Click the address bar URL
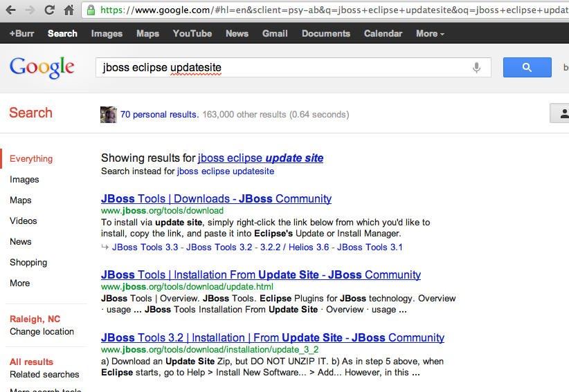This screenshot has height=392, width=569. point(334,10)
